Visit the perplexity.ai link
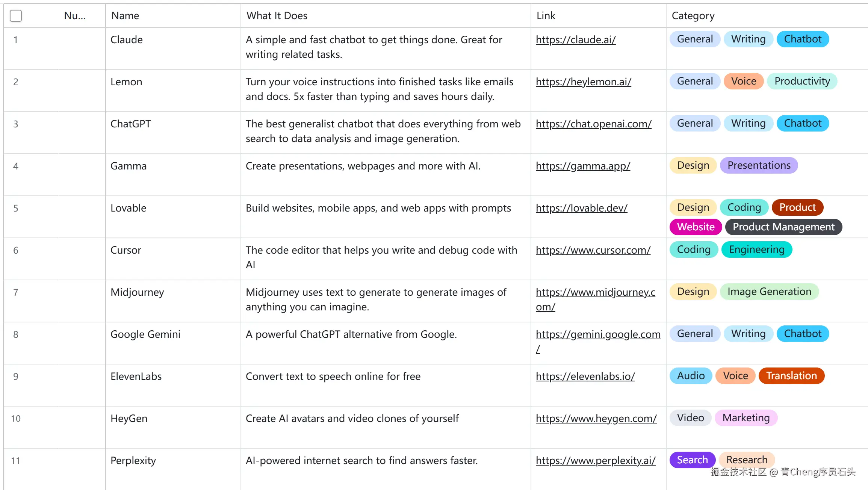 [596, 461]
